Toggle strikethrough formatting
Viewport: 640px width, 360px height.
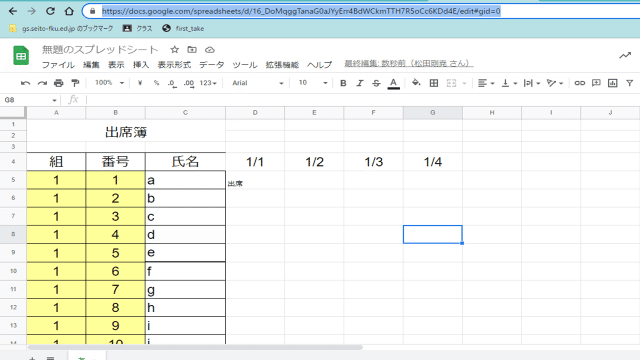click(376, 83)
